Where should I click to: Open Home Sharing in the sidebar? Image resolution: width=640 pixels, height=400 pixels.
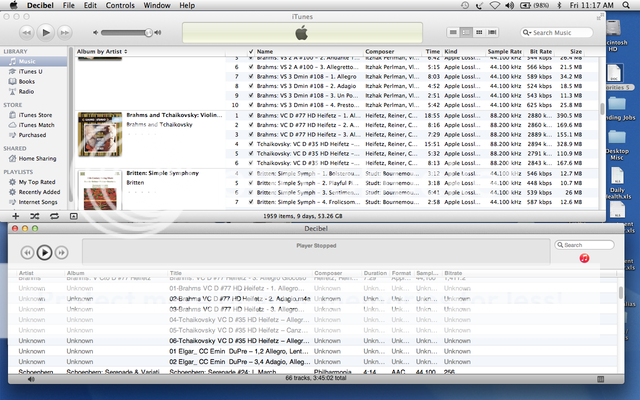pos(33,158)
